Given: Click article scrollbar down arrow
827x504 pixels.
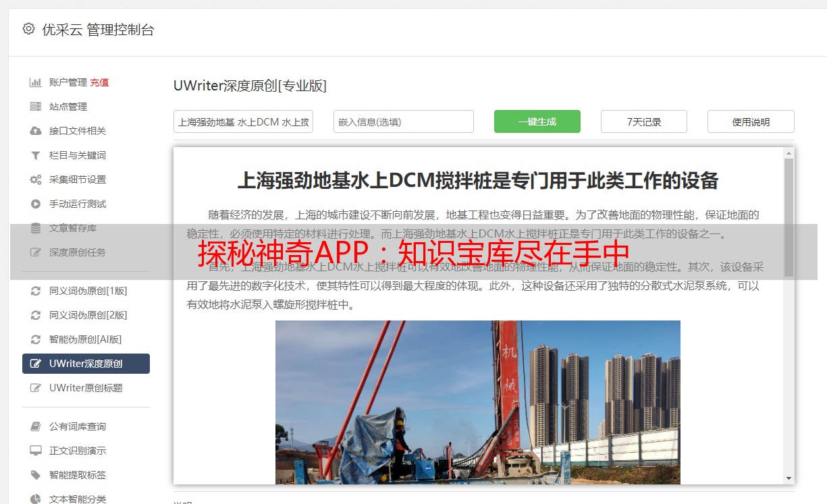Looking at the screenshot, I should coord(789,478).
